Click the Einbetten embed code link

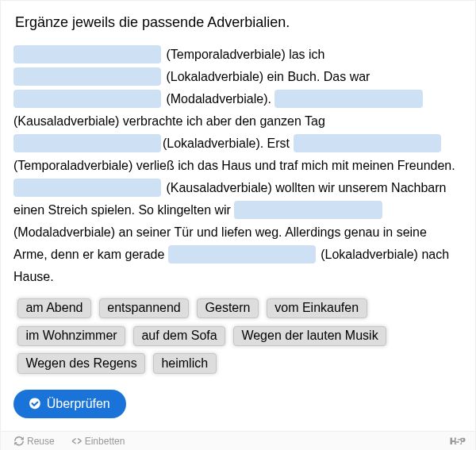(x=98, y=441)
